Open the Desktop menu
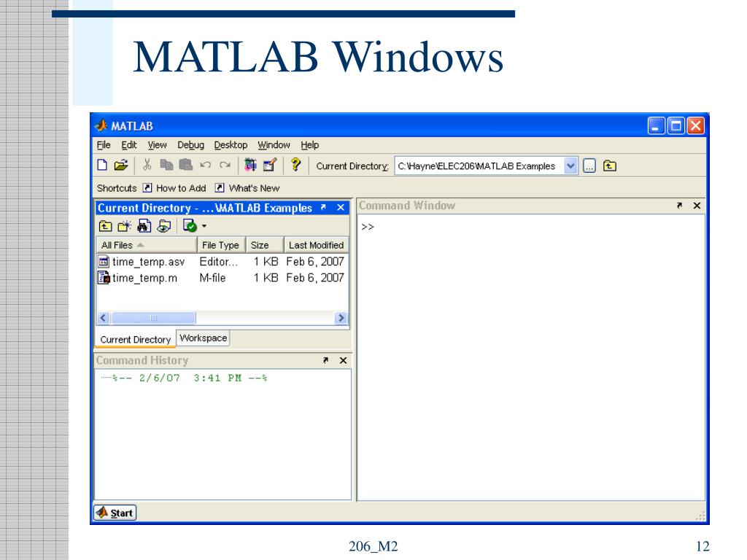Screen dimensions: 747x560 [231, 145]
